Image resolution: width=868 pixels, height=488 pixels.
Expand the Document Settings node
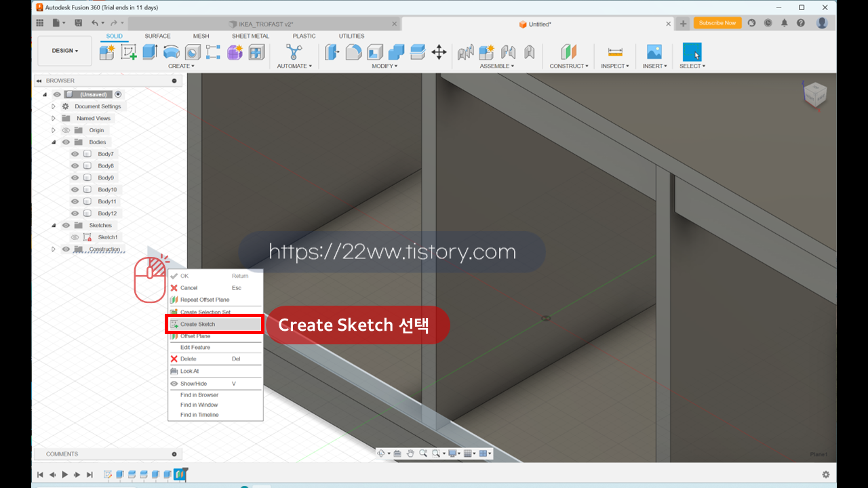(54, 106)
